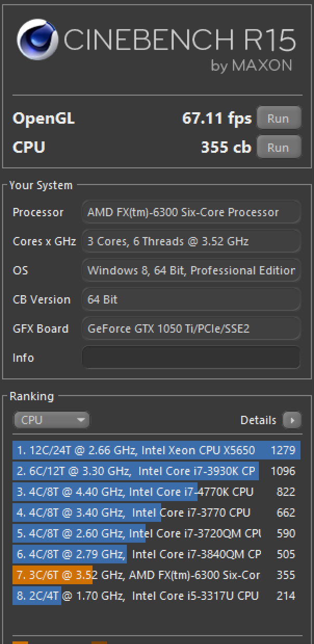Select highlighted AMD FX-6300 ranking entry

coord(156,575)
